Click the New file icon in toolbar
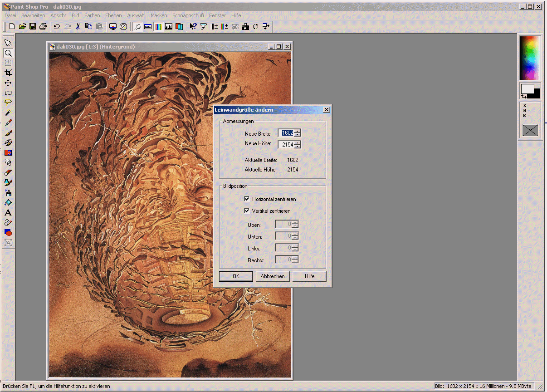 click(x=12, y=26)
